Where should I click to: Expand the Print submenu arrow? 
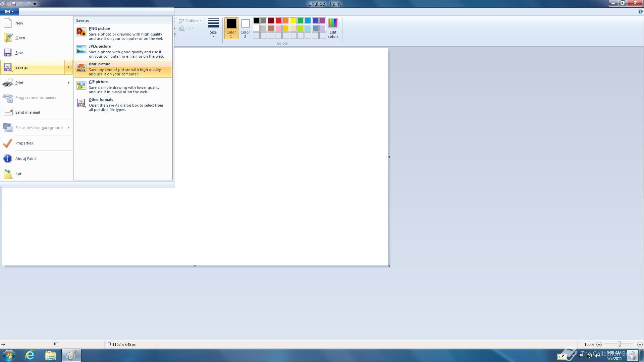[x=68, y=83]
